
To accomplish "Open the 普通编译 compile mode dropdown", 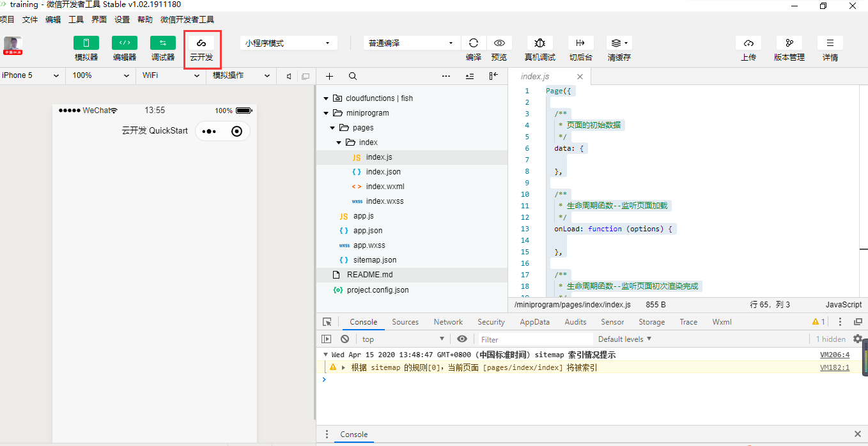I will coord(412,43).
